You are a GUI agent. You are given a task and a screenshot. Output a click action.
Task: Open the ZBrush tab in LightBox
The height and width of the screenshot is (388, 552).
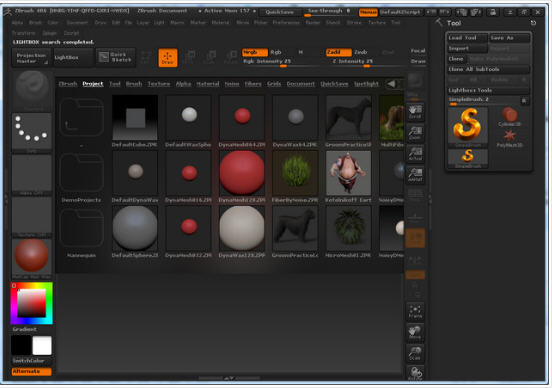coord(68,84)
